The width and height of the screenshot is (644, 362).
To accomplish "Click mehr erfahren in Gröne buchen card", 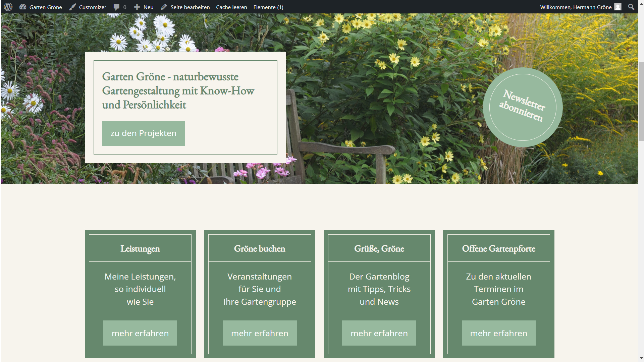I will point(260,333).
